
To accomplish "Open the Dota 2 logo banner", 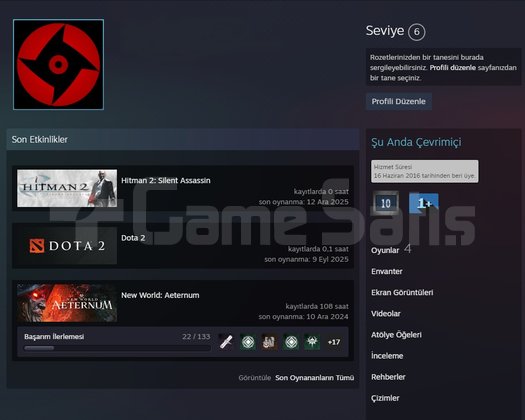I will (x=67, y=246).
